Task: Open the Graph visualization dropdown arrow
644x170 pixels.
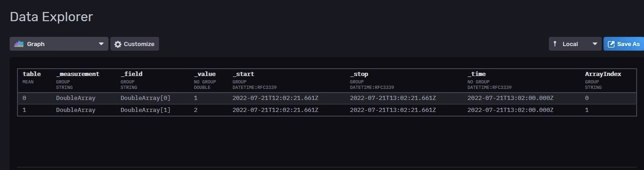Action: (x=101, y=44)
